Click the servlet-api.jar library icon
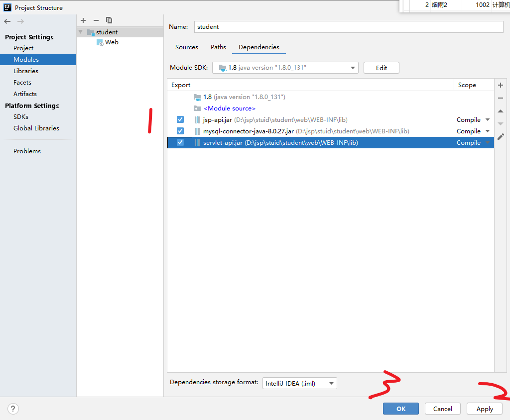Screen dimensions: 510x420 197,143
